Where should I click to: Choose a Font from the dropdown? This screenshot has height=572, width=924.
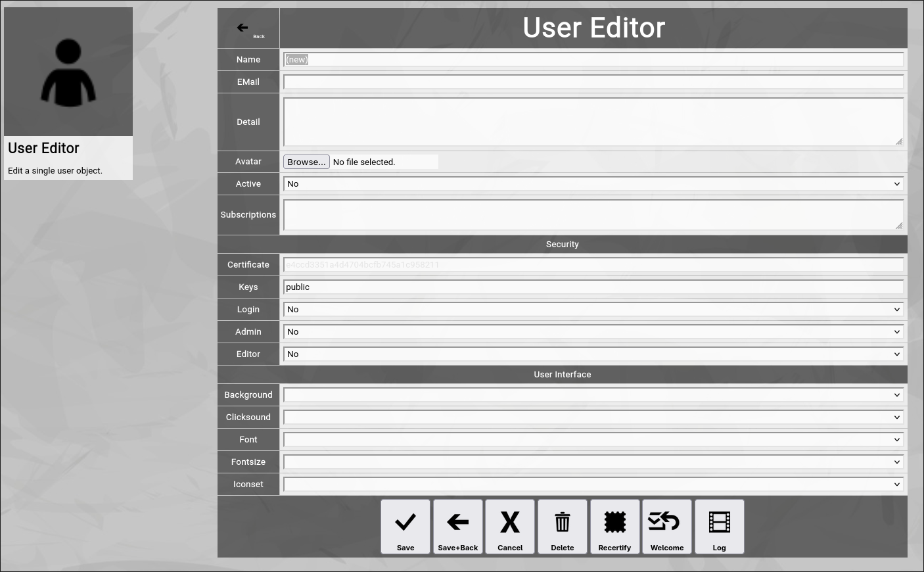point(593,440)
